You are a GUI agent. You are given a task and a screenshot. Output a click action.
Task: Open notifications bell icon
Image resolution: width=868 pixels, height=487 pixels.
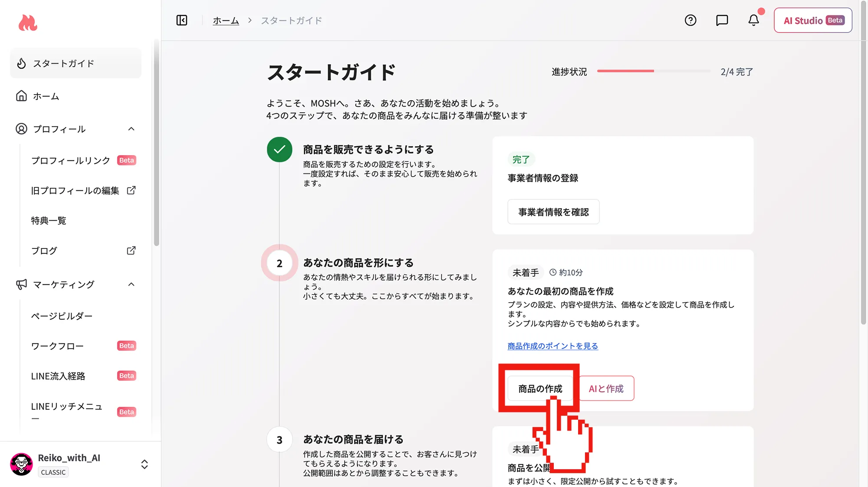(754, 20)
